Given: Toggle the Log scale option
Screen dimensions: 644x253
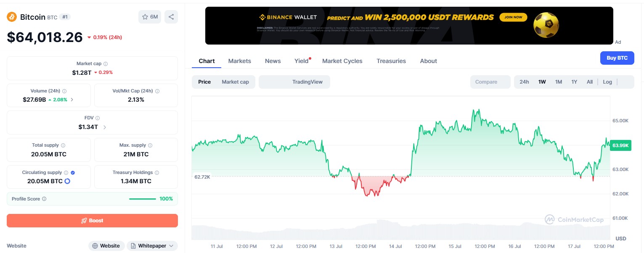Looking at the screenshot, I should coord(607,82).
